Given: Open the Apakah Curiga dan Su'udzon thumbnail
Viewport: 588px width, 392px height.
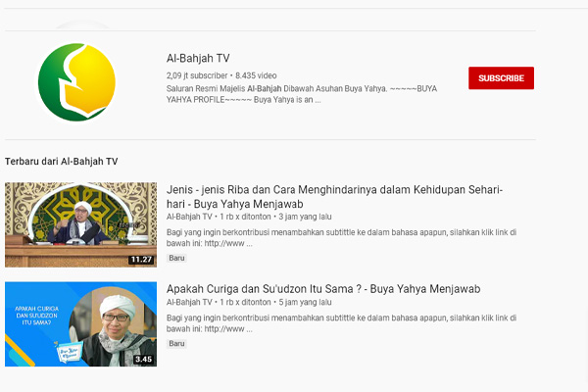Looking at the screenshot, I should pos(80,324).
